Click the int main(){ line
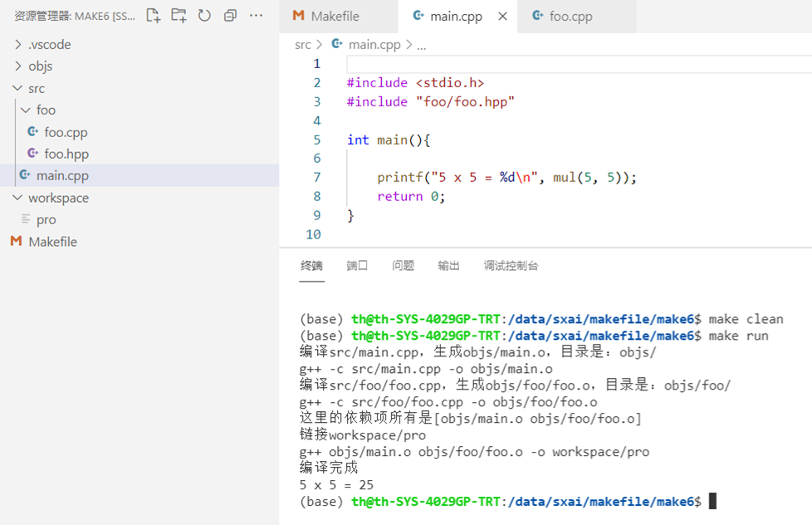This screenshot has width=812, height=525. [x=389, y=140]
